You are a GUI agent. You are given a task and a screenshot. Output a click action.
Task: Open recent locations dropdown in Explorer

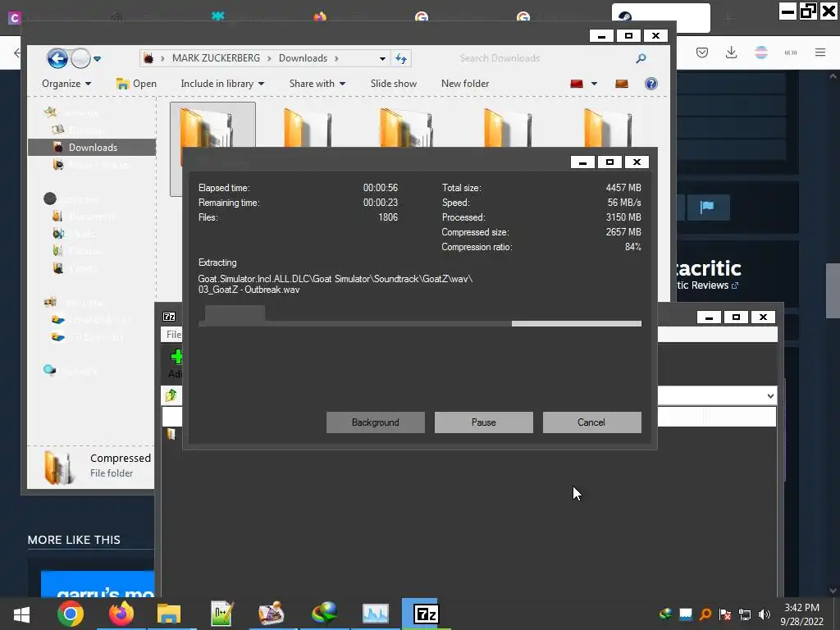pos(97,59)
